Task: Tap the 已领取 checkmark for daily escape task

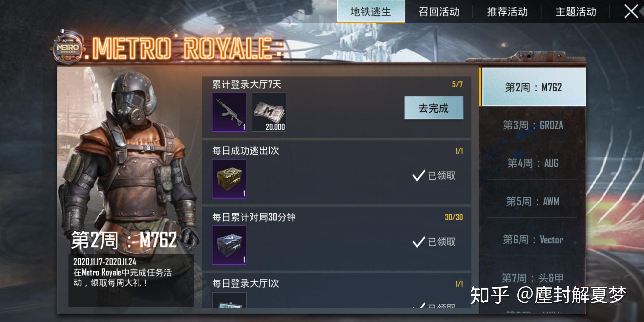Action: (434, 176)
